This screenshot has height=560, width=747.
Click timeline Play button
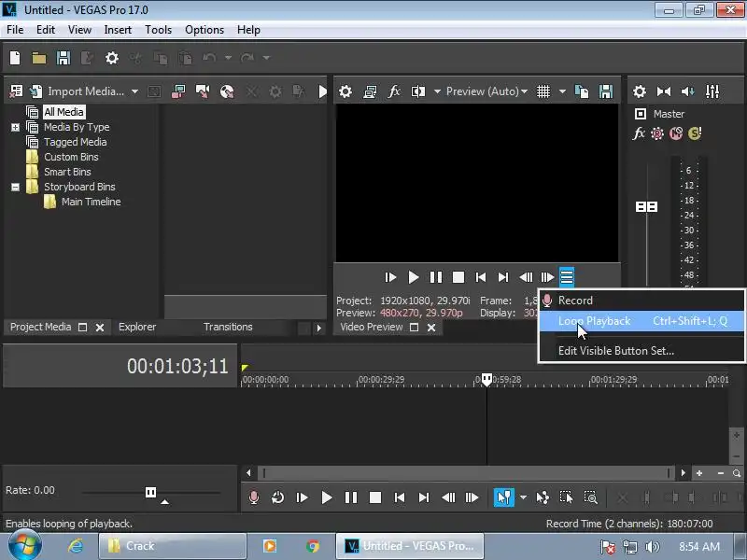click(326, 497)
